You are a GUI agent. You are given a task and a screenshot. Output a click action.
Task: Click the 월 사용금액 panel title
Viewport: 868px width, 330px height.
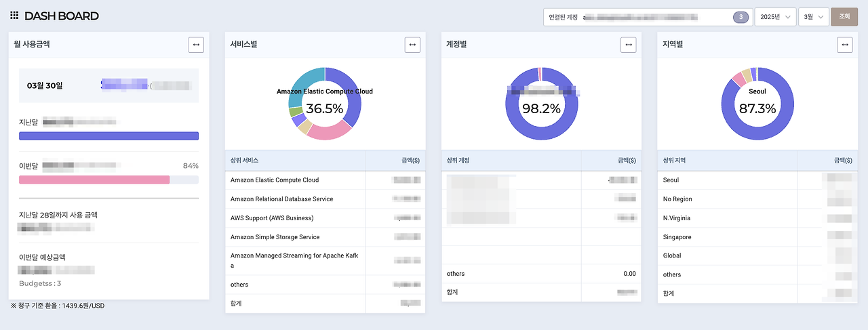point(32,44)
